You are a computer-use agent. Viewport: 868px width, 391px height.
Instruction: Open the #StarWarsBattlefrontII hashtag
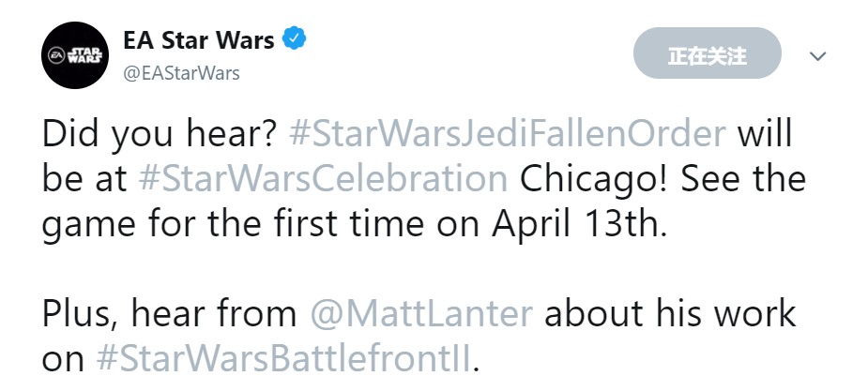click(284, 357)
